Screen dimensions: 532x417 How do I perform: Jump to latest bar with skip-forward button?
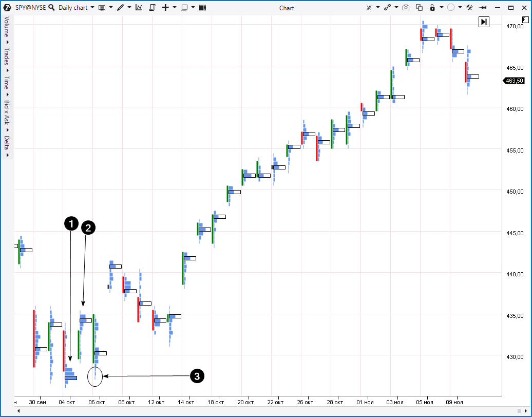pos(484,22)
